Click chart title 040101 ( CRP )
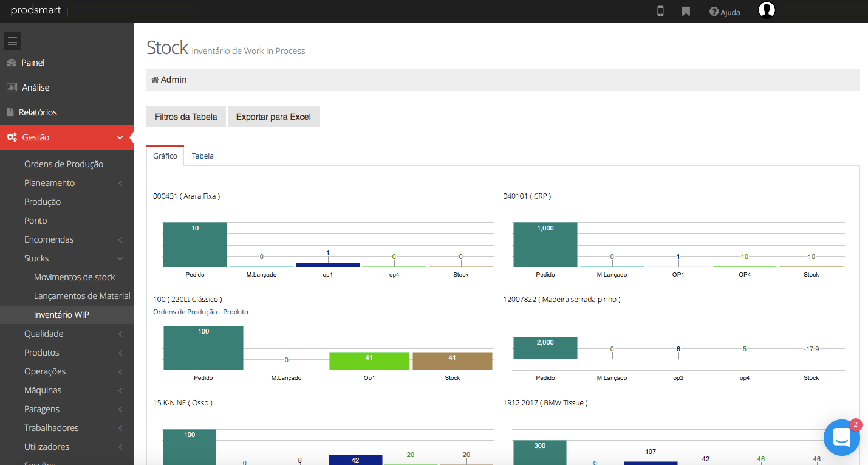 [x=527, y=196]
